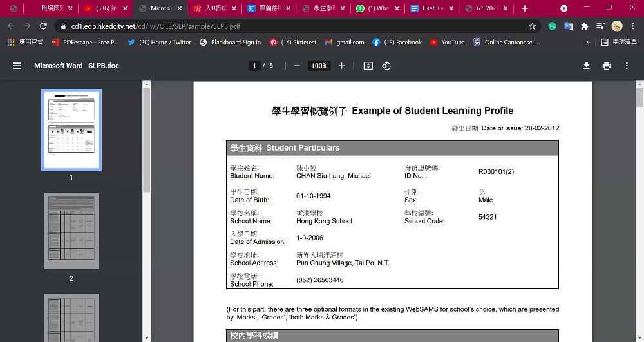Image resolution: width=644 pixels, height=342 pixels.
Task: Open the Blackboard Sign In bookmark
Action: point(231,43)
